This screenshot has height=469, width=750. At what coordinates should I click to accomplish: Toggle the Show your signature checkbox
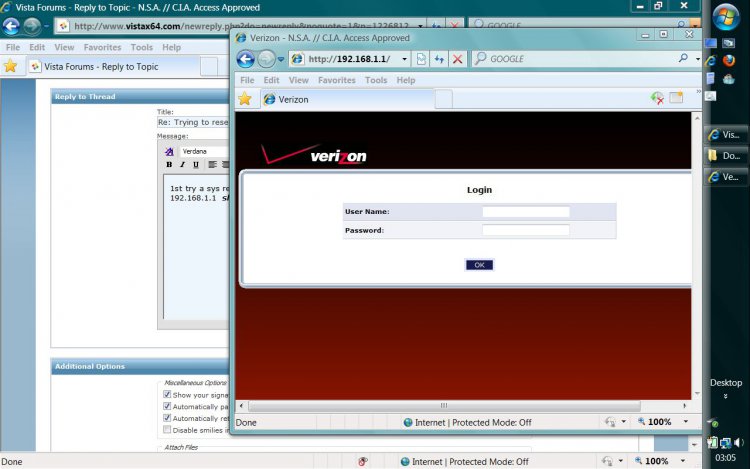pos(167,394)
